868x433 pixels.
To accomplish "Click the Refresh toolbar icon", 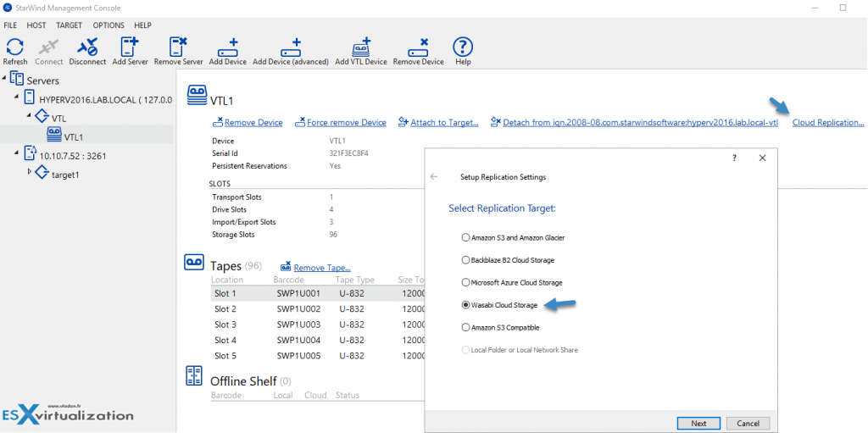I will [x=14, y=47].
